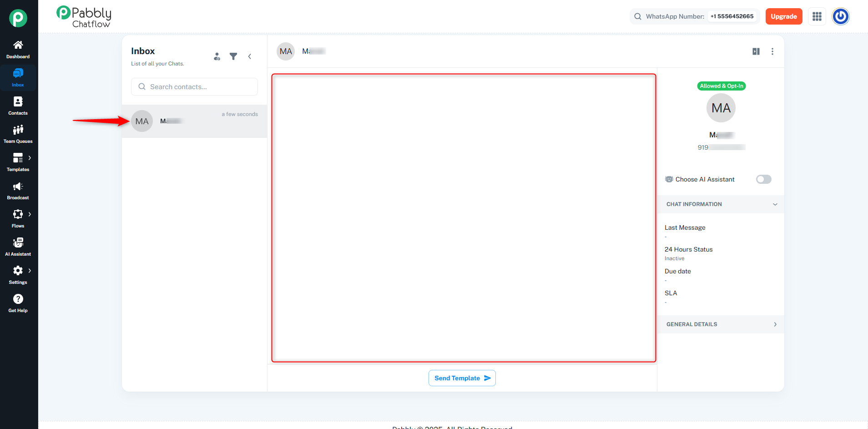This screenshot has width=868, height=429.
Task: Expand the GENERAL DETAILS section
Action: [721, 324]
